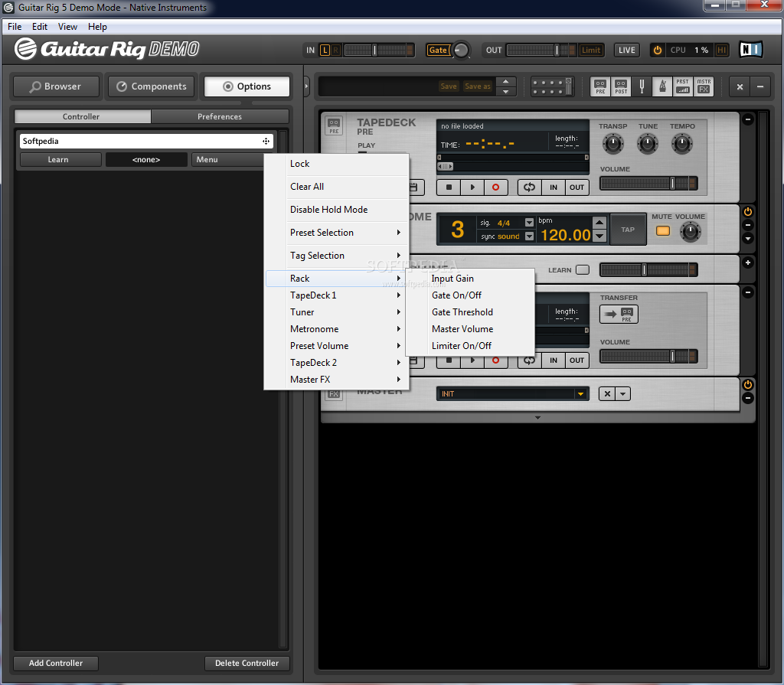Image resolution: width=784 pixels, height=685 pixels.
Task: Increase bpm with the up arrow
Action: pyautogui.click(x=599, y=222)
